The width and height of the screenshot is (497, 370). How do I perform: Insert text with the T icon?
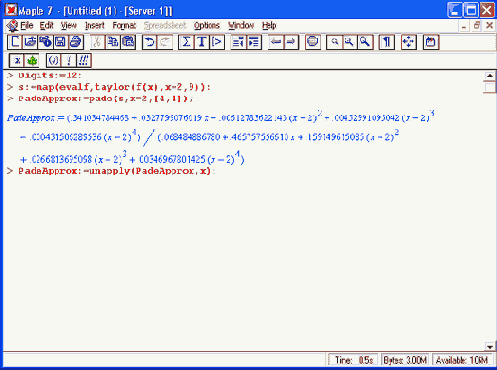(x=201, y=42)
